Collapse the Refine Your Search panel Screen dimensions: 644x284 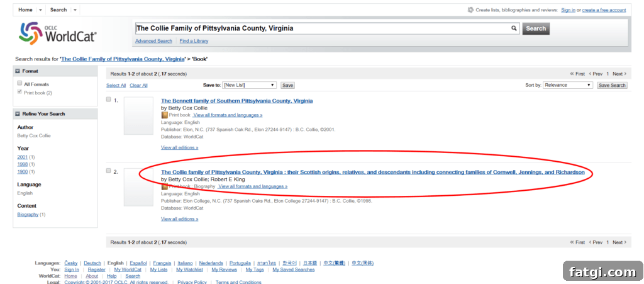pos(18,114)
